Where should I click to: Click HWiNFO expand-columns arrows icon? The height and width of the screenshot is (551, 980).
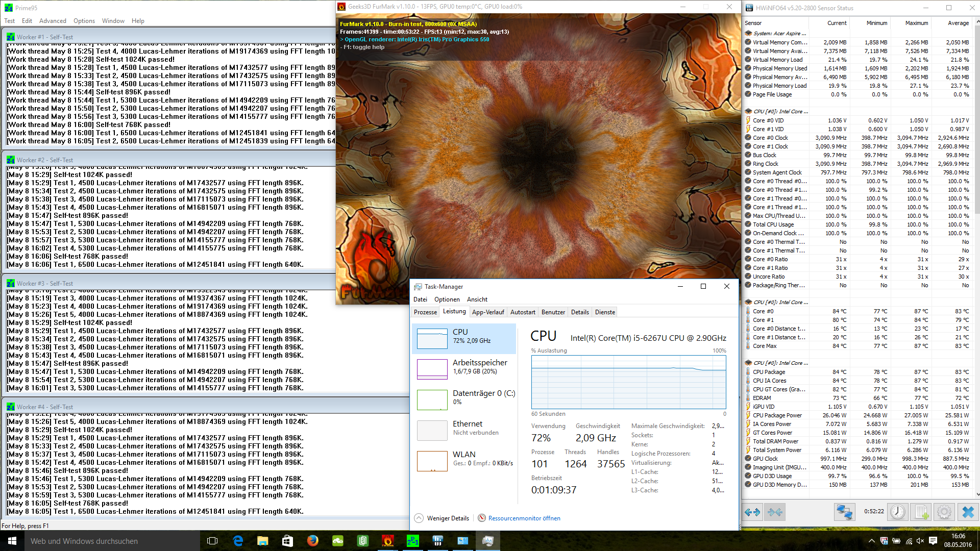[x=752, y=512]
